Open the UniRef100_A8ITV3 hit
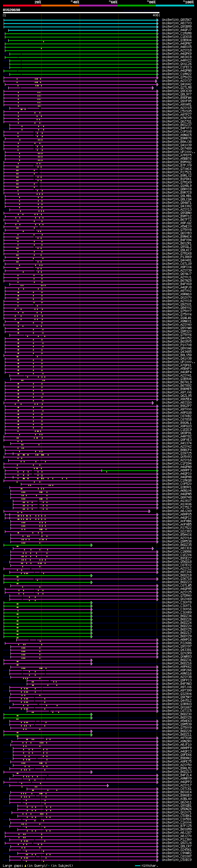This screenshot has height=868, width=197. point(177,23)
